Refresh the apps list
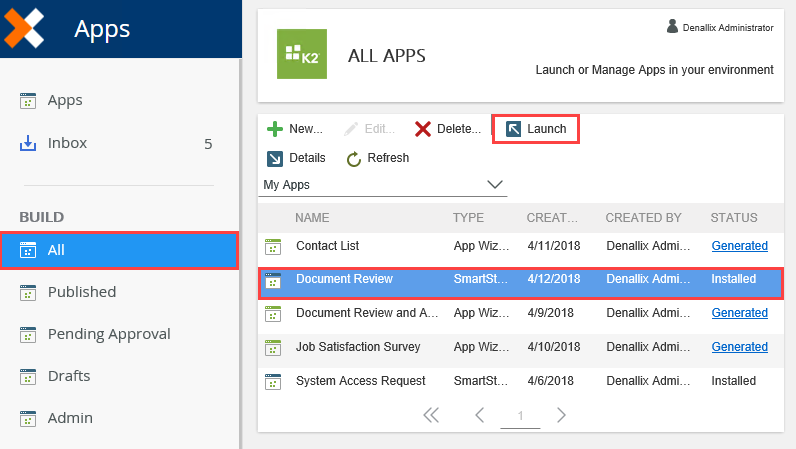796x449 pixels. (x=378, y=158)
